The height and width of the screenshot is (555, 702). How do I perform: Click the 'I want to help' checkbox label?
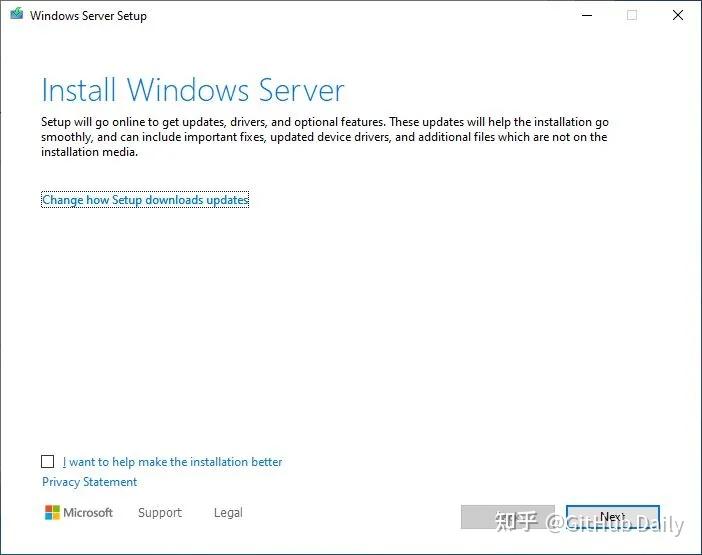click(172, 462)
